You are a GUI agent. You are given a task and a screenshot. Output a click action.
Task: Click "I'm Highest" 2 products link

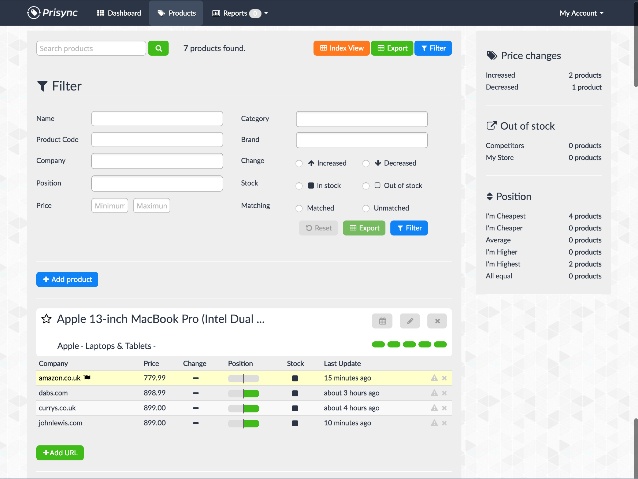(x=543, y=264)
